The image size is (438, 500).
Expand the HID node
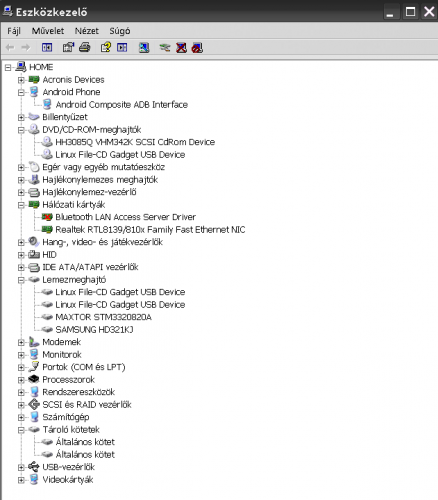pos(21,255)
